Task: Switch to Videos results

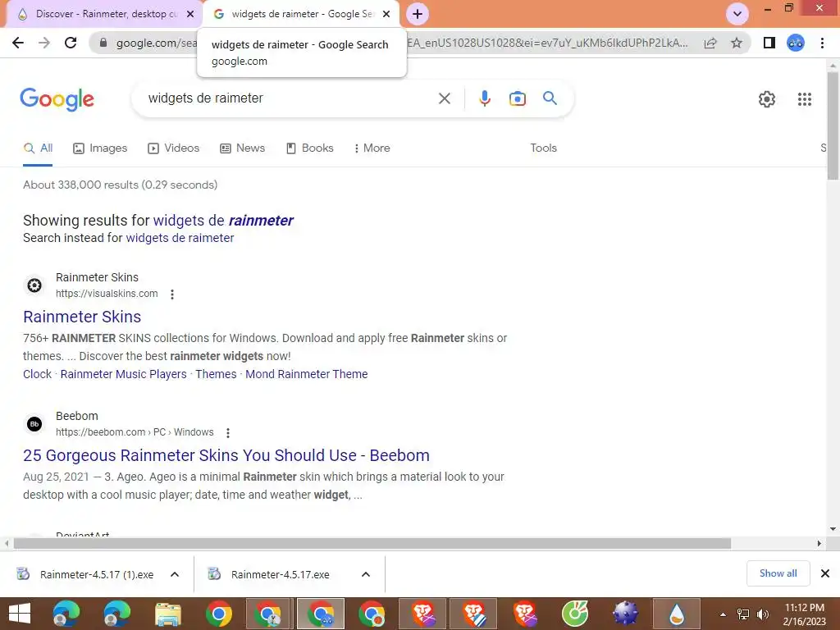Action: (x=174, y=148)
